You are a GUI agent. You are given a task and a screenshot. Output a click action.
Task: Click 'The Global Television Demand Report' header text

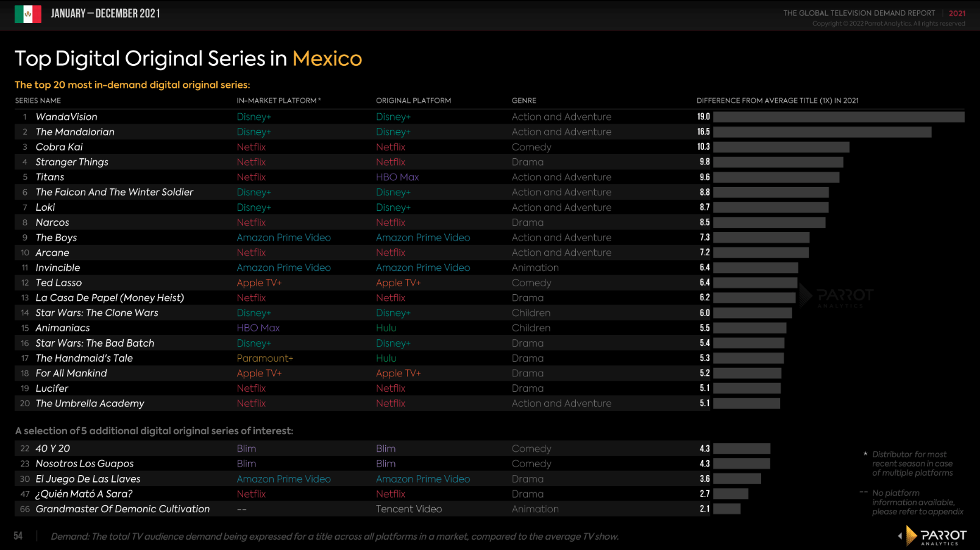coord(859,13)
